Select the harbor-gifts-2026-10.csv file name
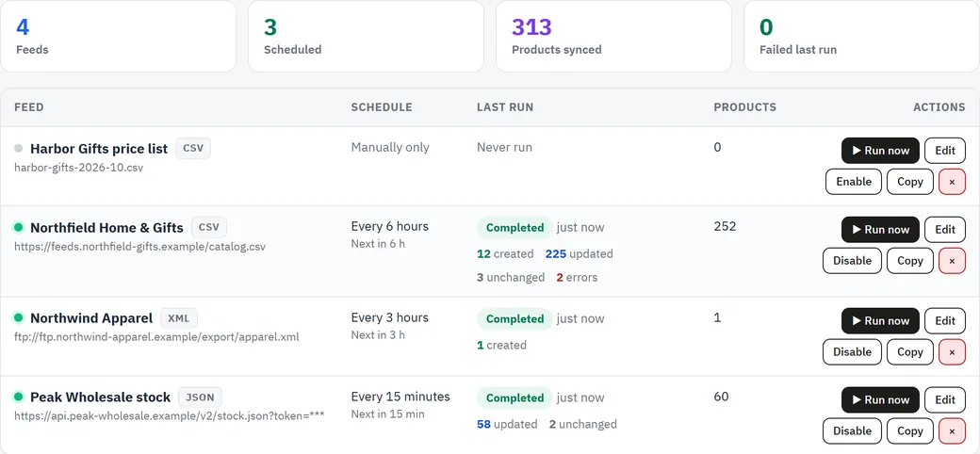This screenshot has height=454, width=980. click(x=79, y=168)
